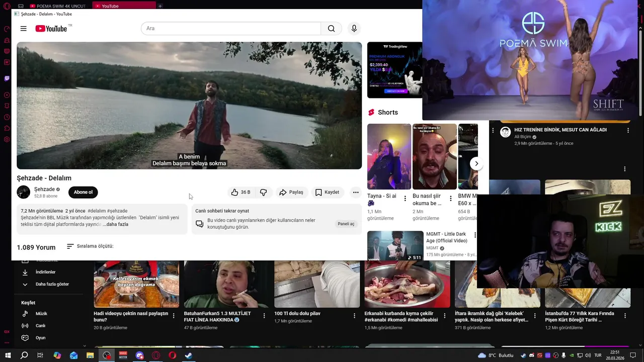Open options for BatuhanFurkan5 Fiat Linea video
The width and height of the screenshot is (644, 362).
[x=264, y=316]
